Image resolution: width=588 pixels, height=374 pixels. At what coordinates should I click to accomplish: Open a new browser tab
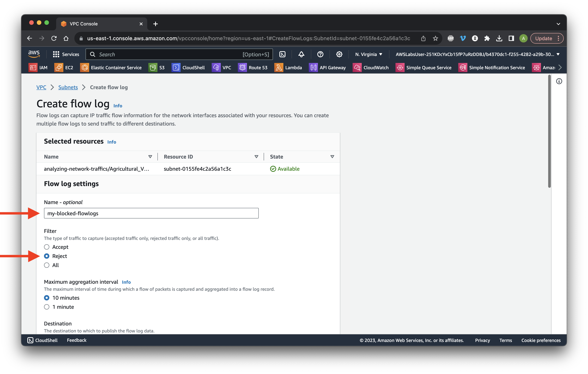pyautogui.click(x=156, y=24)
